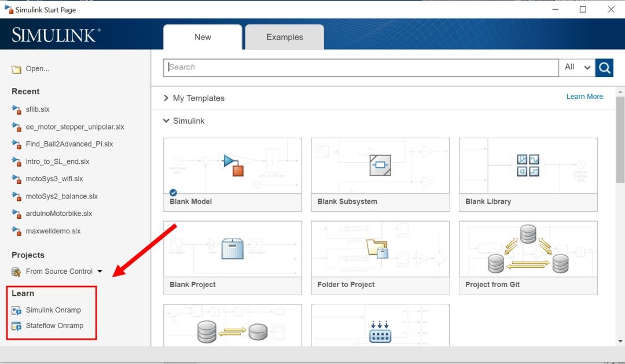The image size is (625, 364).
Task: Open recent file motoSys3_wifi.slx
Action: [54, 179]
